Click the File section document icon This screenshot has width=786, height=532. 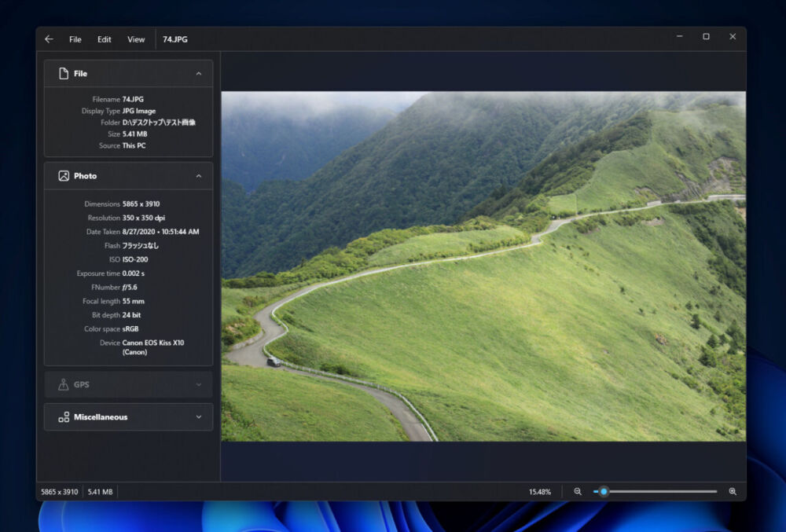point(64,74)
